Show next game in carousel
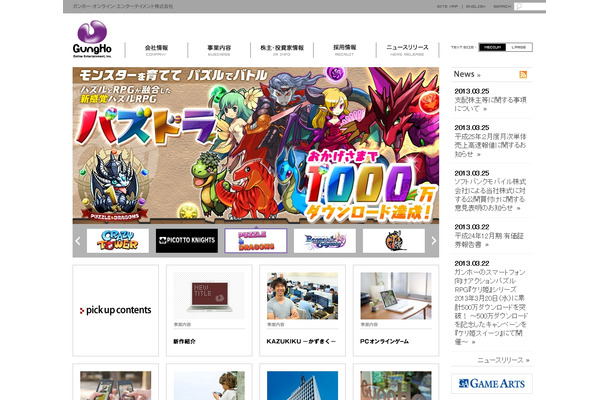610x400 pixels. [433, 241]
